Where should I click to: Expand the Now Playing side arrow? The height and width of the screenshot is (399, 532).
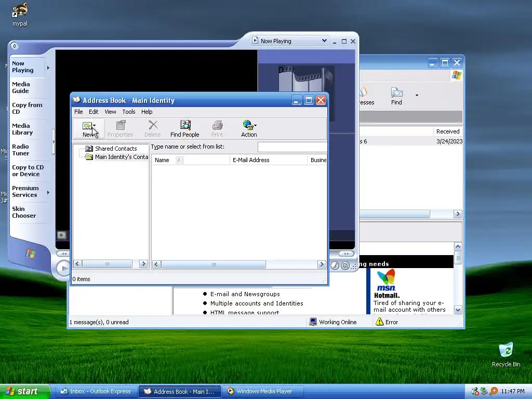tap(48, 68)
